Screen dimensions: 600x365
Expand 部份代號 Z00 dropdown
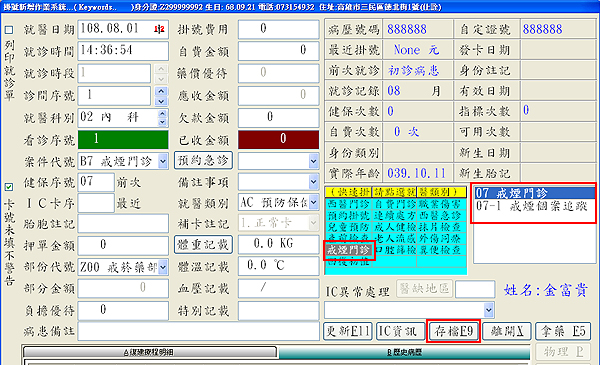tap(163, 267)
